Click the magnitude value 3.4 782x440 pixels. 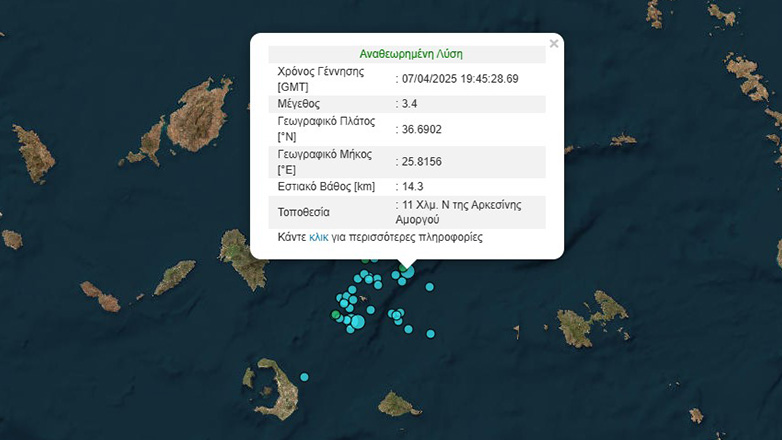410,104
